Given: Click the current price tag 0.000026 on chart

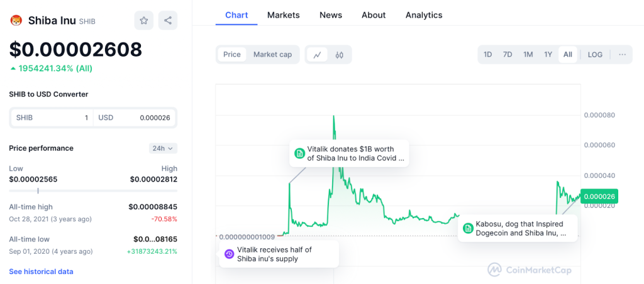Looking at the screenshot, I should 599,196.
